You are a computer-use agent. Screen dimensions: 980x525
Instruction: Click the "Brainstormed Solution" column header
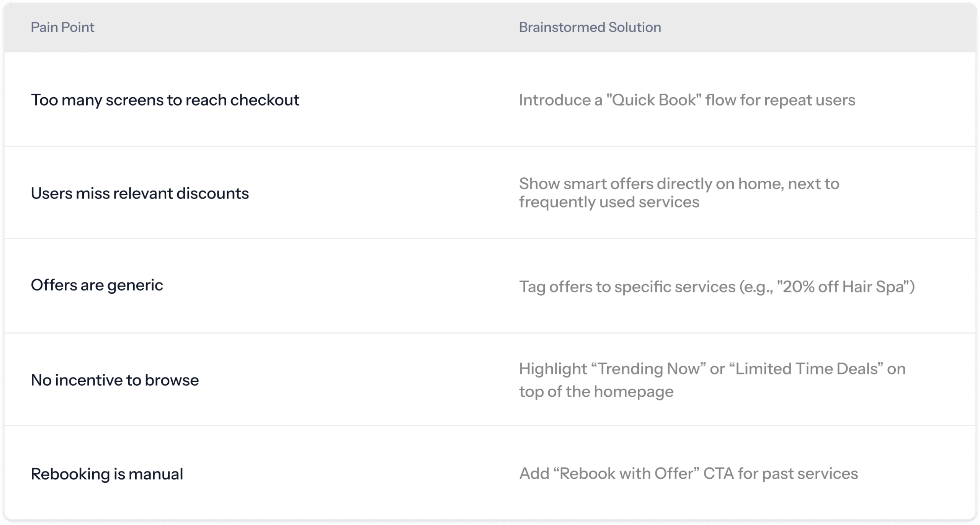pyautogui.click(x=590, y=27)
